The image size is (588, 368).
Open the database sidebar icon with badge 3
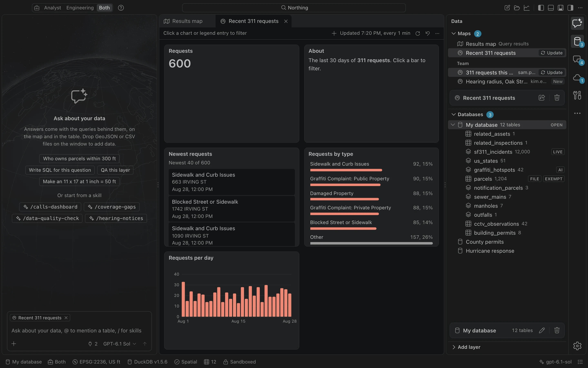click(577, 41)
